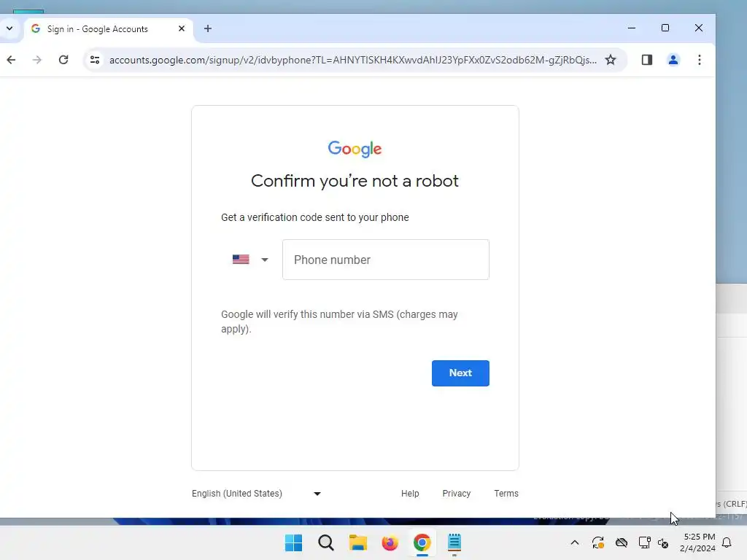Screen dimensions: 747x560
Task: Open File Explorer from the taskbar
Action: 357,542
